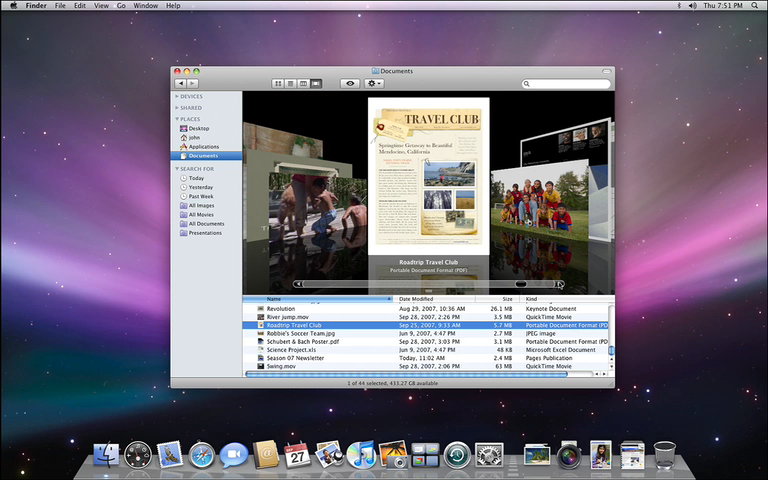Switch to Cover Flow view
Image resolution: width=768 pixels, height=480 pixels.
pos(316,84)
